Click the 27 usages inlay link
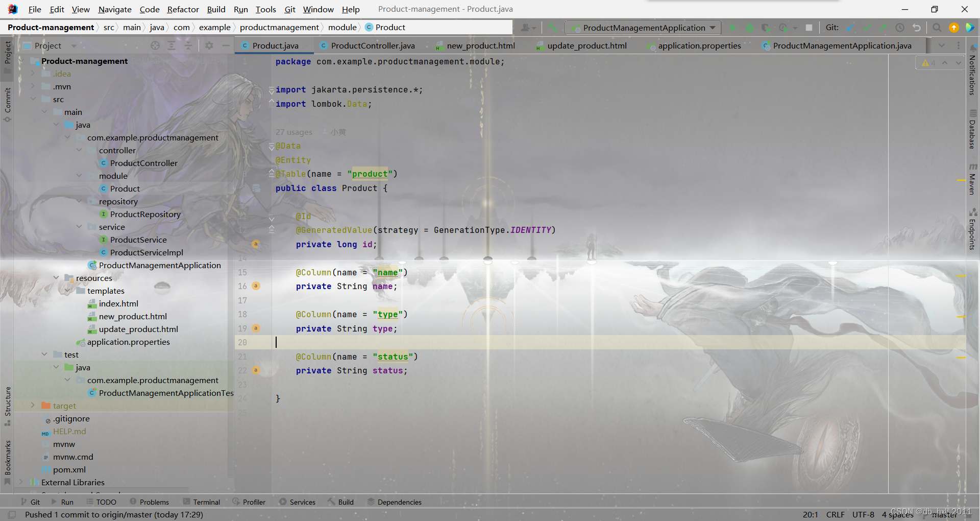 click(x=293, y=132)
